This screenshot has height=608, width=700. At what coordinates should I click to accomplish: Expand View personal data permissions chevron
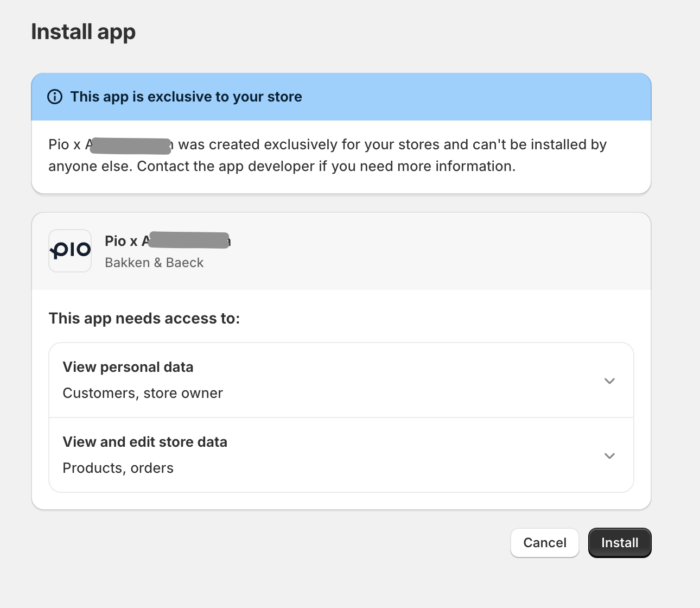pos(609,381)
